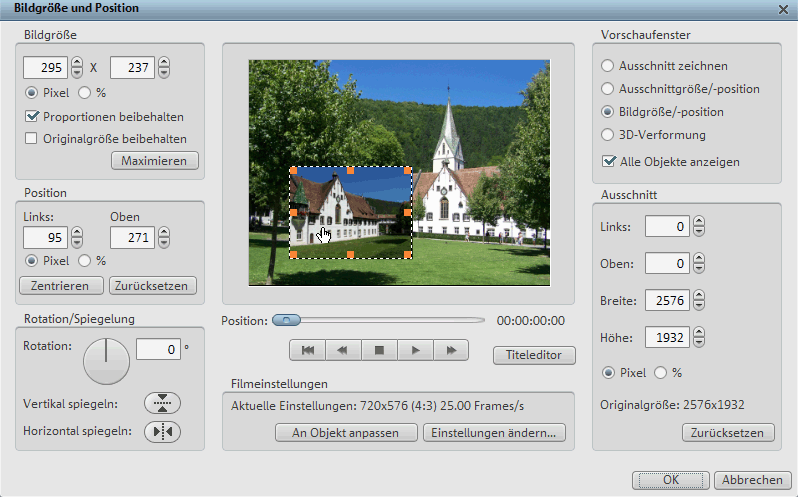Click the Ausschnitt Höhe input field
This screenshot has width=798, height=497.
pos(667,337)
